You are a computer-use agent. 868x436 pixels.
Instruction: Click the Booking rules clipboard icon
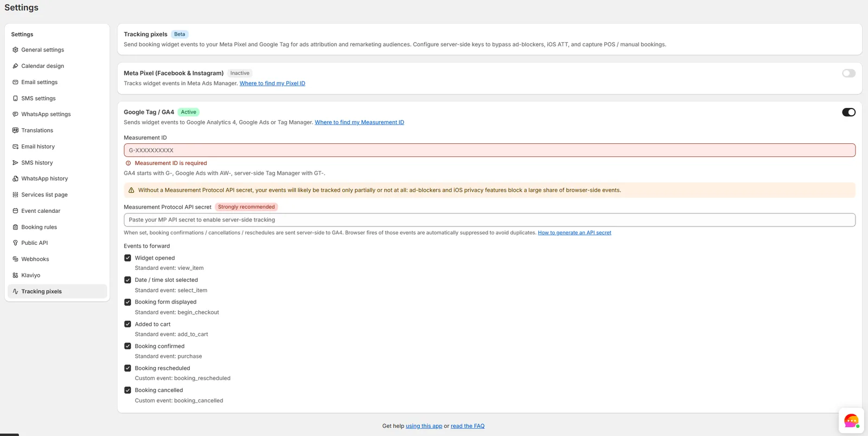pyautogui.click(x=15, y=228)
